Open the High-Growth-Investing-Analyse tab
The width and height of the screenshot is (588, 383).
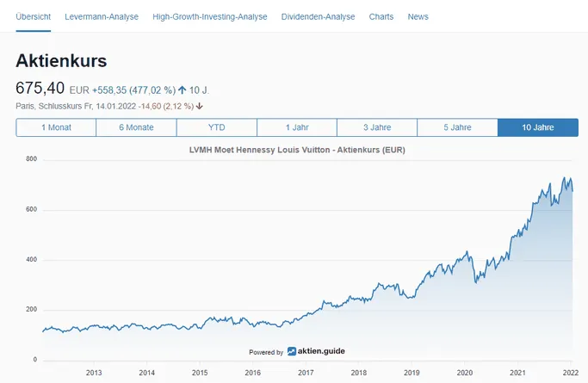tap(209, 17)
